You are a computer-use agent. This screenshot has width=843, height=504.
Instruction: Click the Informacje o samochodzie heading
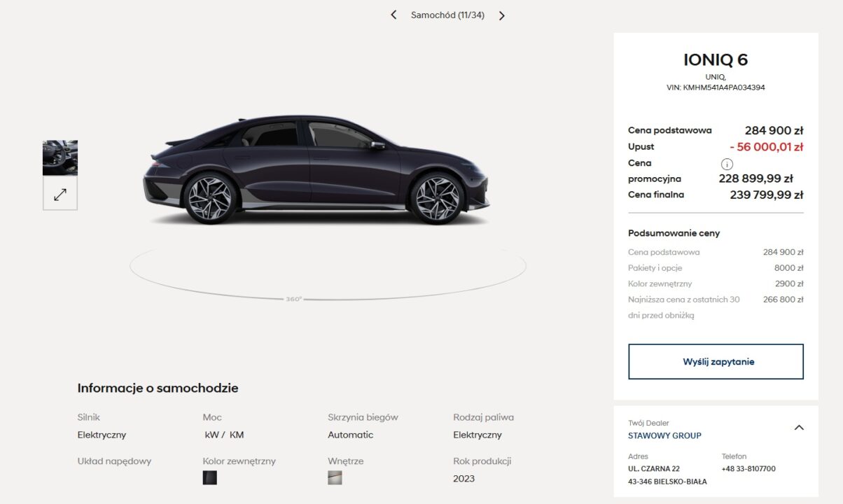(158, 388)
